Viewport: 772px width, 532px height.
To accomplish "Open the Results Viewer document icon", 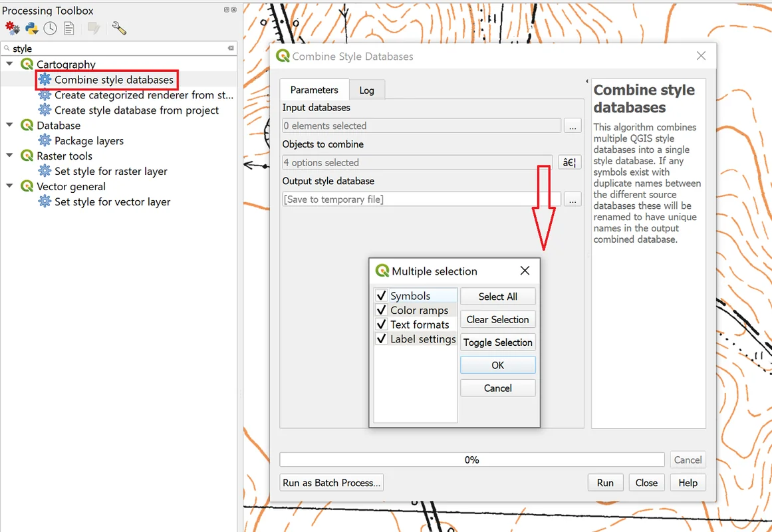I will point(69,28).
